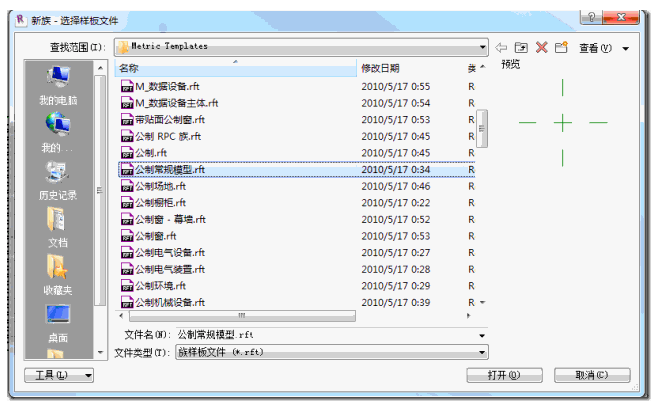
Task: Go up one folder level
Action: [x=521, y=47]
